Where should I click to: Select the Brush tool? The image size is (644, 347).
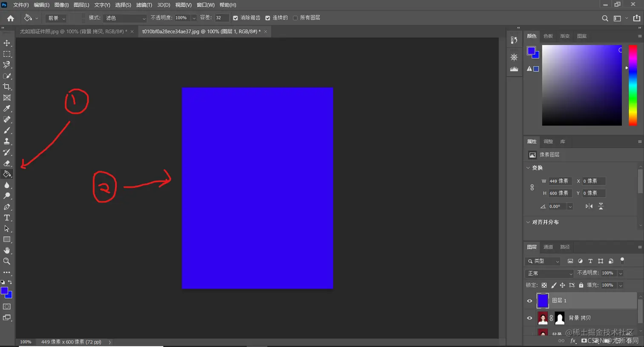[x=7, y=130]
